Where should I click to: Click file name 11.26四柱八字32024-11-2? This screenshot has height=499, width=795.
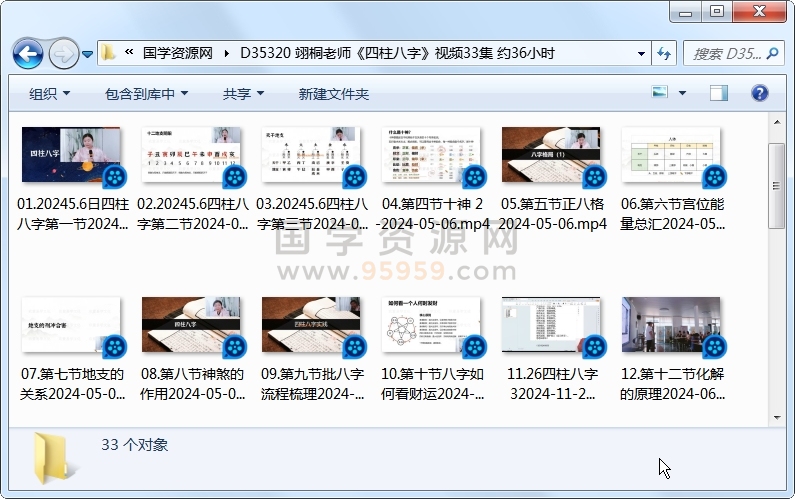pos(552,384)
